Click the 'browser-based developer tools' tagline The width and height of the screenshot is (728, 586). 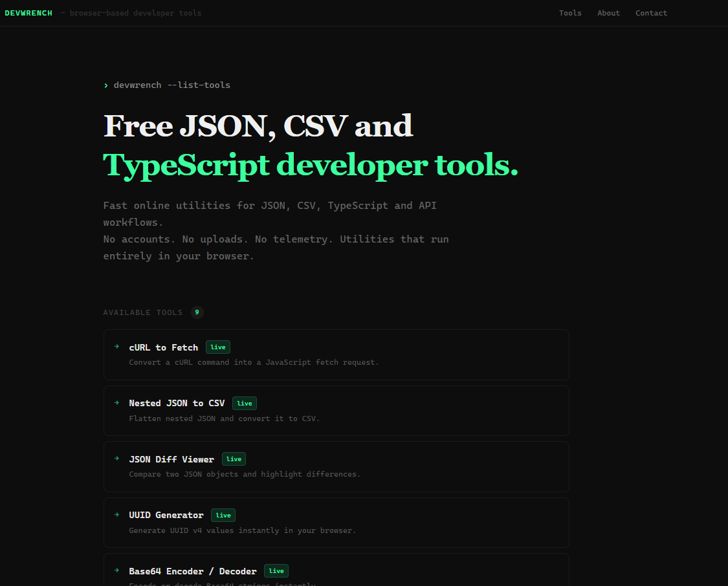136,13
